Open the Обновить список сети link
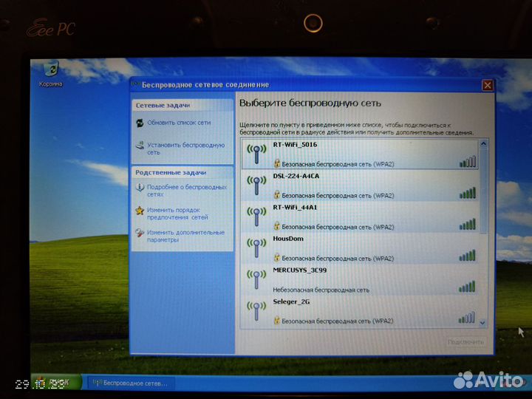532x399 pixels. pyautogui.click(x=179, y=123)
